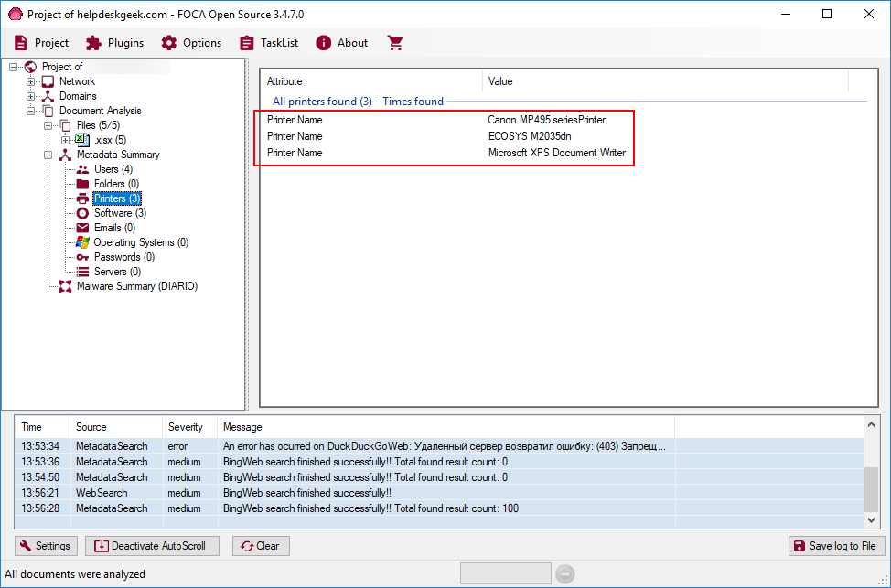891x588 pixels.
Task: Select the 13:53:34 DuckDuckGoWeb error log row
Action: tap(440, 446)
